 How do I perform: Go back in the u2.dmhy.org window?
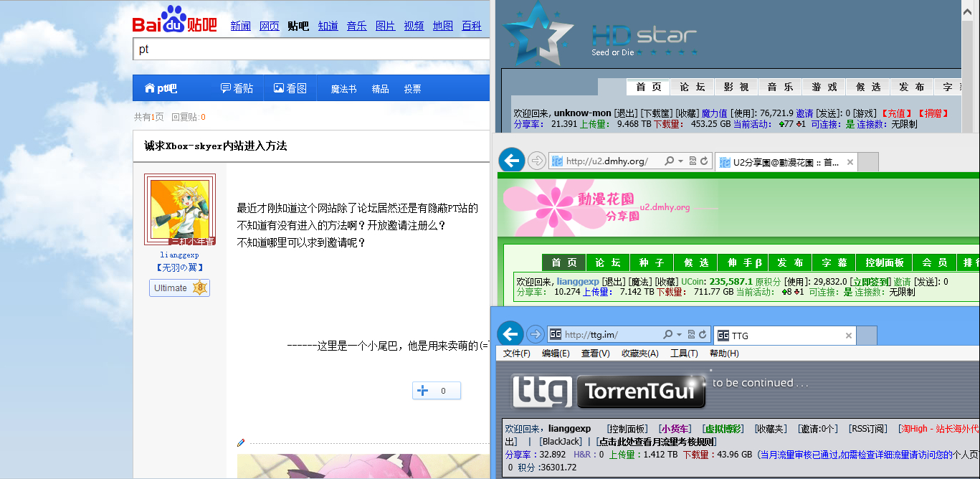[x=511, y=161]
